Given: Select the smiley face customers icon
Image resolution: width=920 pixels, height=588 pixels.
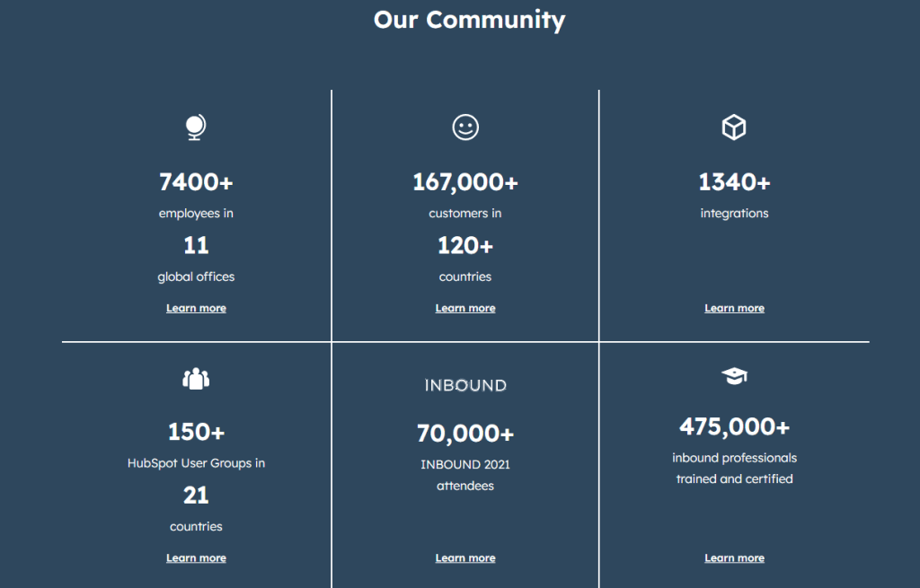Looking at the screenshot, I should pyautogui.click(x=464, y=127).
